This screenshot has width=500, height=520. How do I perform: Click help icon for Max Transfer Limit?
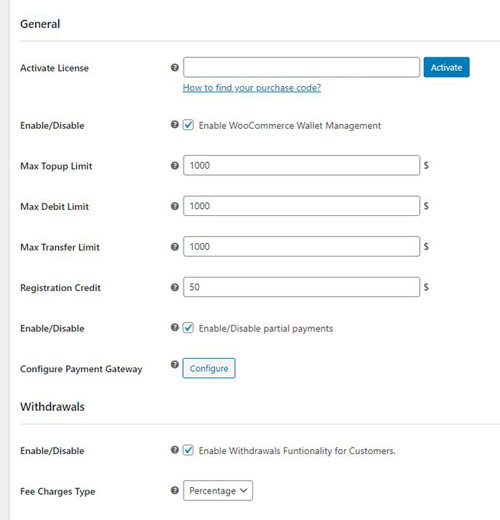pos(175,247)
